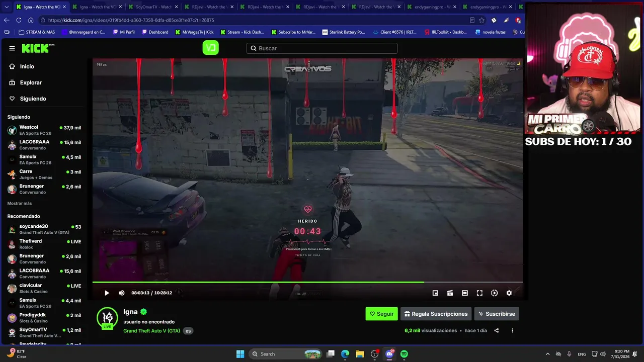The width and height of the screenshot is (644, 362).
Task: Open the Kick hamburger menu
Action: [12, 48]
